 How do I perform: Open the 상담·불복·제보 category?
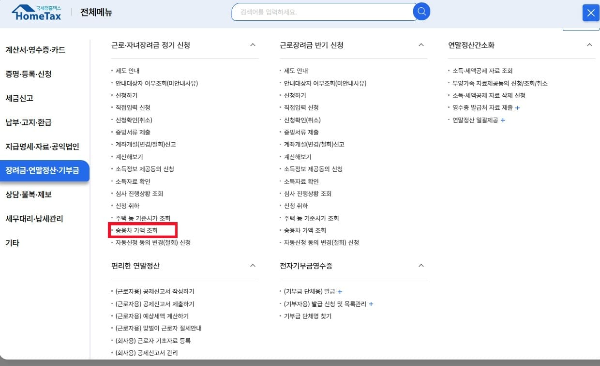(x=28, y=194)
